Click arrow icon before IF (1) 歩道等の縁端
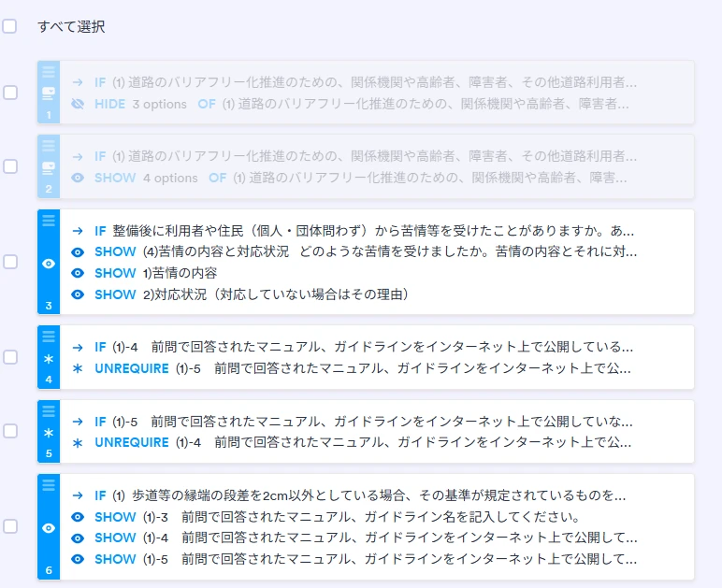722x588 pixels. [78, 495]
